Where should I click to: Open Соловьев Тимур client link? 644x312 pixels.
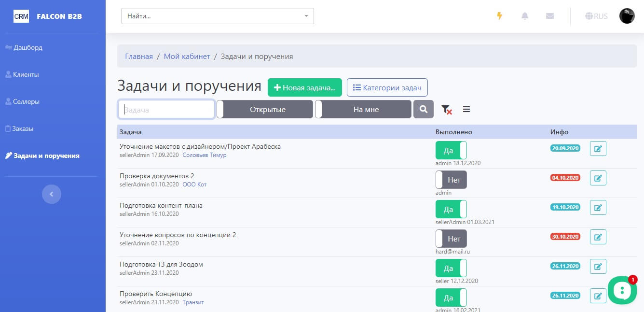[x=205, y=155]
